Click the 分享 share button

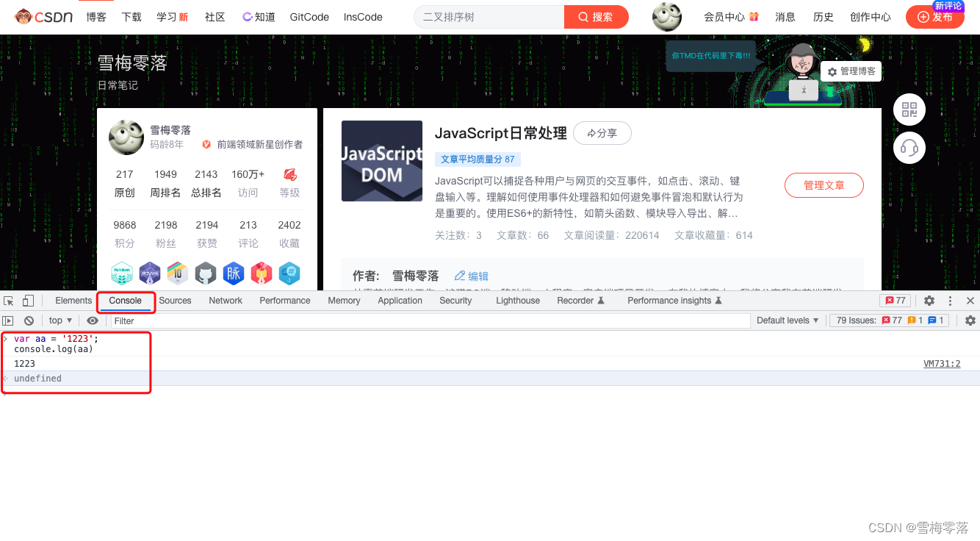coord(602,133)
